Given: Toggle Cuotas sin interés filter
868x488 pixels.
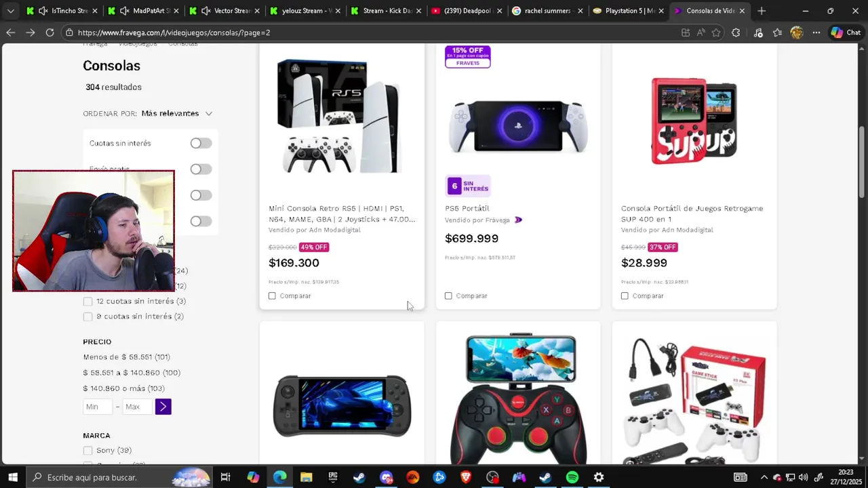Looking at the screenshot, I should click(x=201, y=143).
